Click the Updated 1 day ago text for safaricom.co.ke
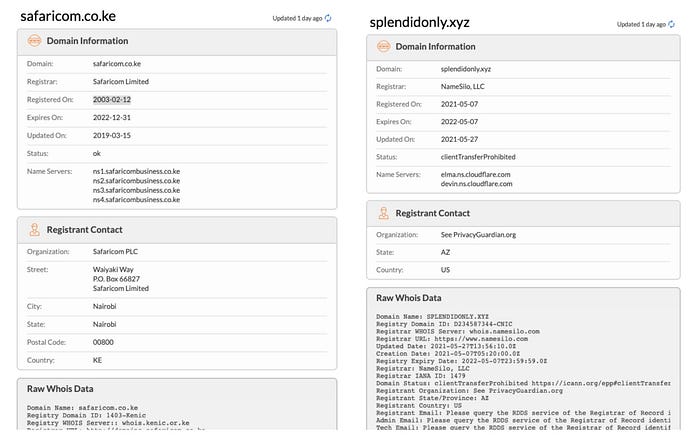Screen dimensions: 700x440 pyautogui.click(x=297, y=18)
